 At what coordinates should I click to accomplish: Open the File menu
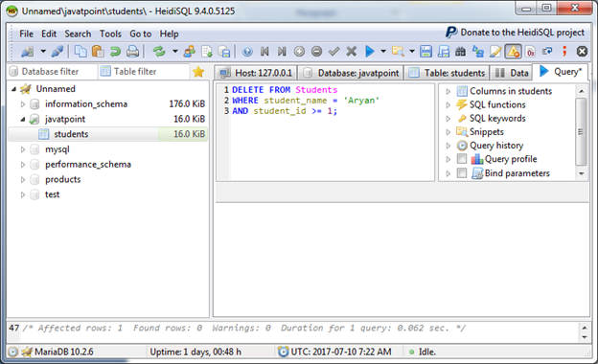(x=26, y=34)
